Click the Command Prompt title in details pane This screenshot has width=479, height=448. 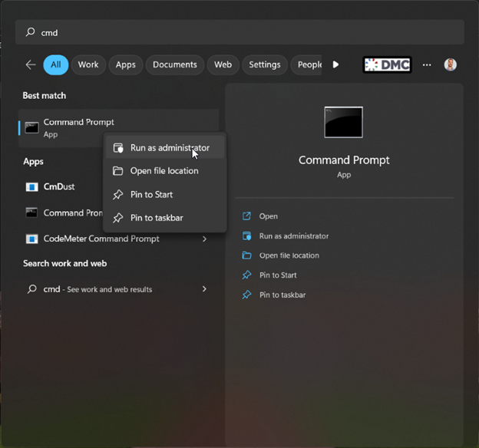pos(344,160)
